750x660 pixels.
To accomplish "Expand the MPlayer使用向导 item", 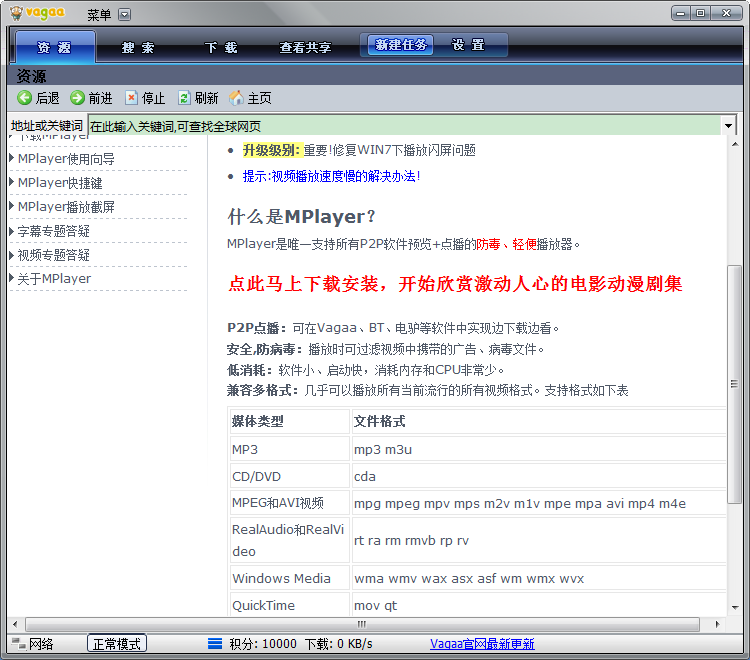I will coord(12,158).
